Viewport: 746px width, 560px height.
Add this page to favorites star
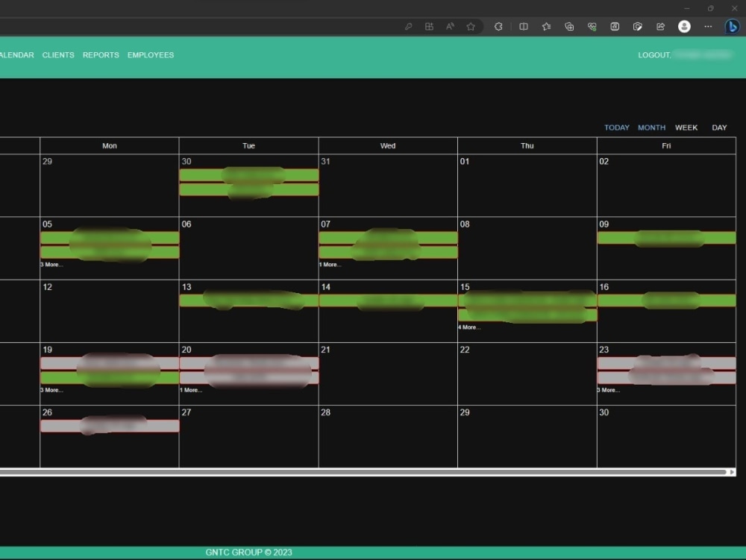point(471,27)
